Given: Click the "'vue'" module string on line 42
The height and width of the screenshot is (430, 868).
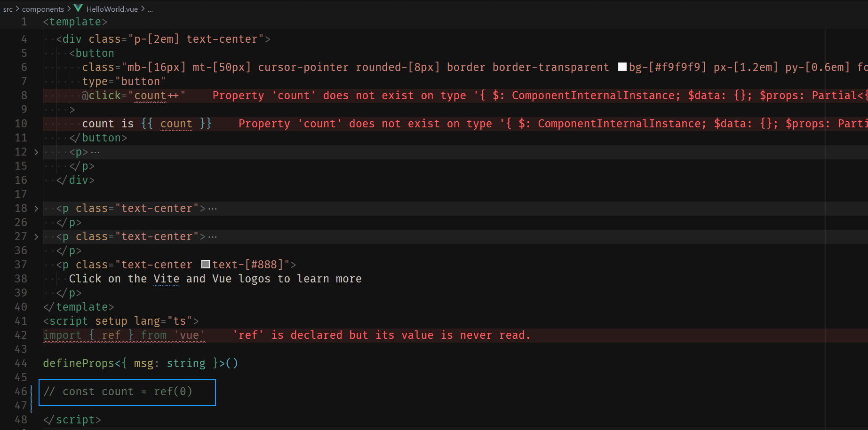Looking at the screenshot, I should click(190, 335).
